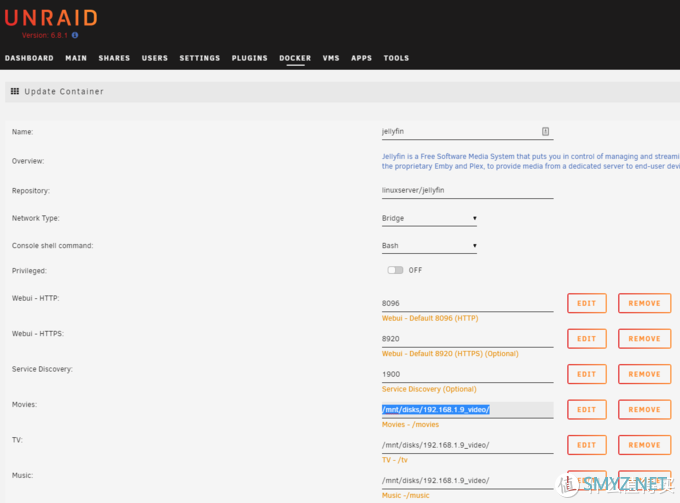Click the 'Movies:' label
This screenshot has width=680, height=503.
[24, 405]
